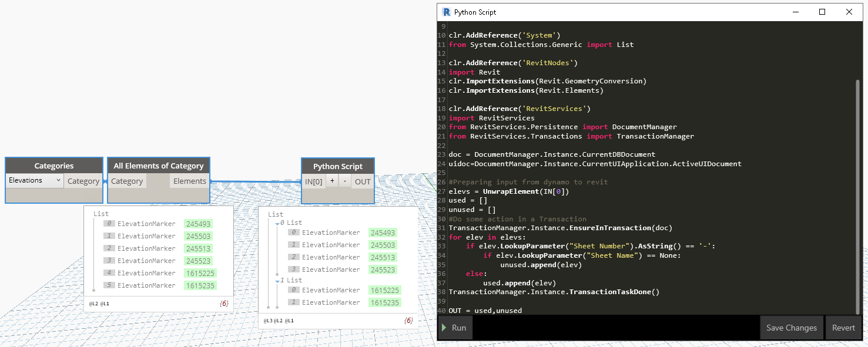Image resolution: width=868 pixels, height=347 pixels.
Task: Click element ID 1615235 in right nested preview
Action: click(x=384, y=302)
